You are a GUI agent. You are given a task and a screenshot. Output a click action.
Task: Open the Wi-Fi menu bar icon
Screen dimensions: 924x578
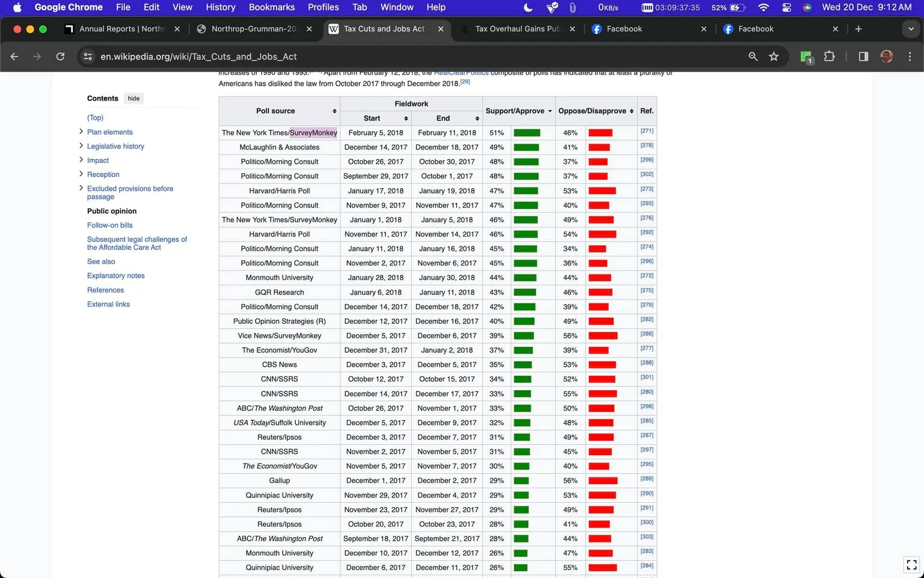click(762, 8)
